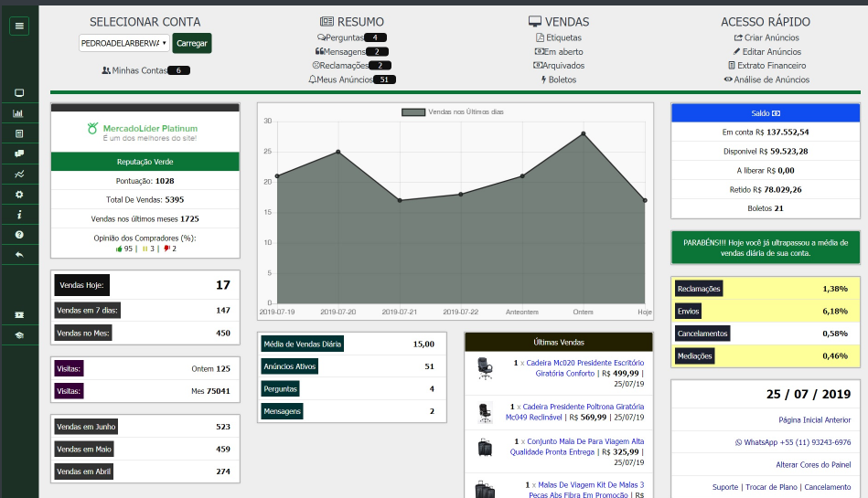The height and width of the screenshot is (498, 868).
Task: Open Cadeira Presidente Poltrona Giratória Mc049 link
Action: 575,412
